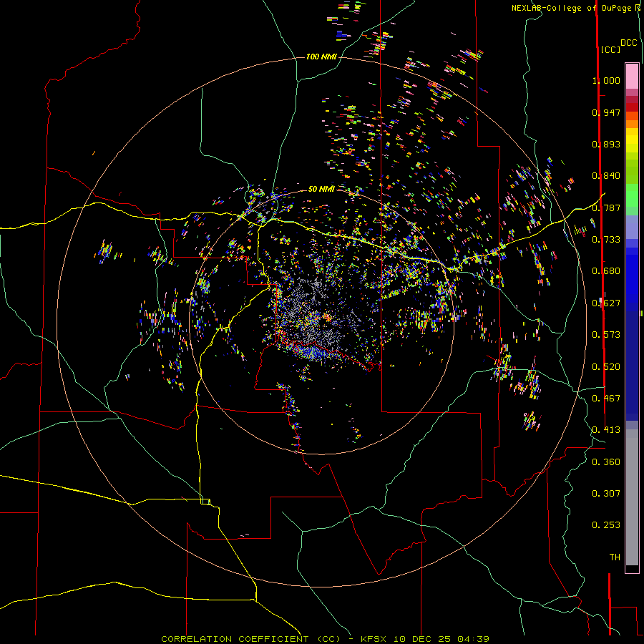Click the pink segment at the color bar top
644x644 pixels.
click(632, 76)
